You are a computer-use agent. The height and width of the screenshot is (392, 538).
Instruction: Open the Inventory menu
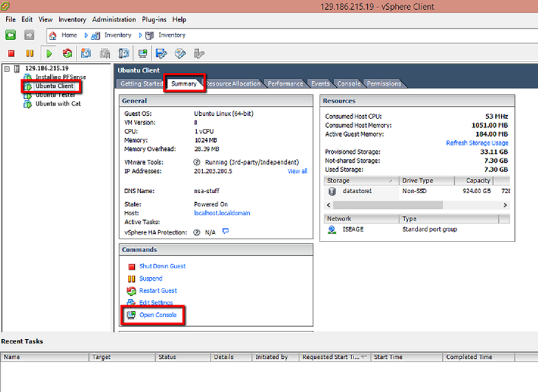pyautogui.click(x=72, y=20)
